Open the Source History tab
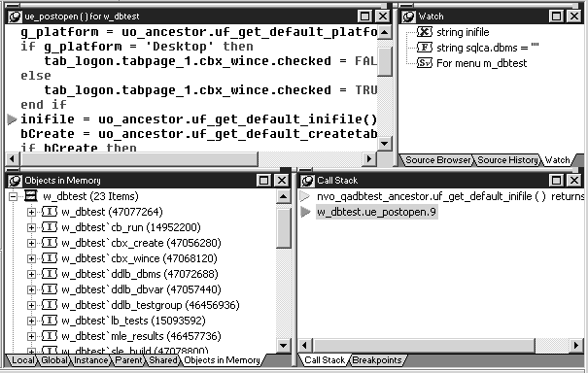Image resolution: width=588 pixels, height=373 pixels. click(x=507, y=160)
